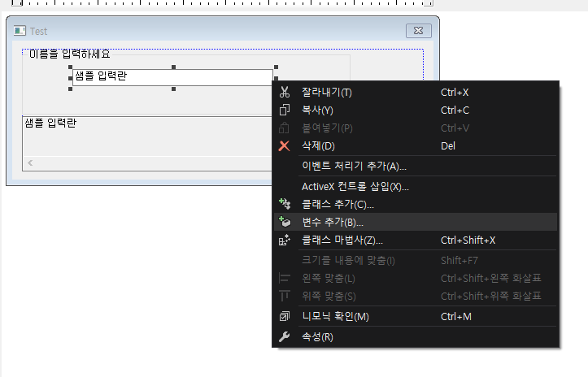588x377 pixels.
Task: Select ActiveX 컨트롤 삽입(X)... menu entry
Action: pos(415,186)
